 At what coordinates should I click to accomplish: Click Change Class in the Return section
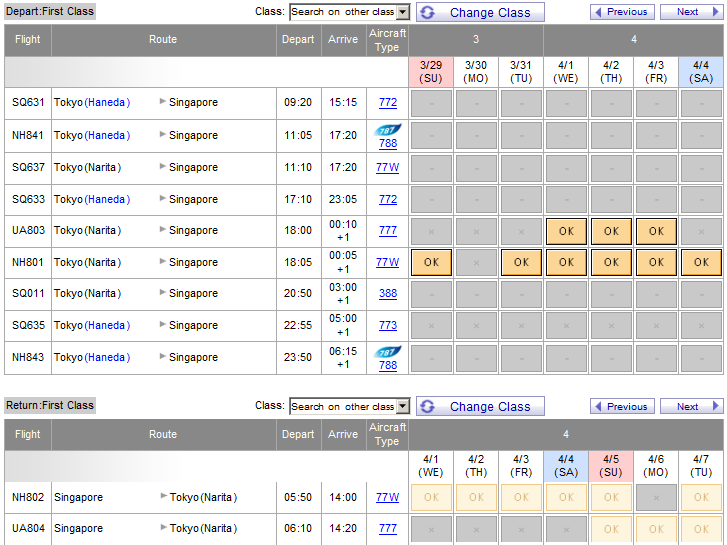pos(480,406)
